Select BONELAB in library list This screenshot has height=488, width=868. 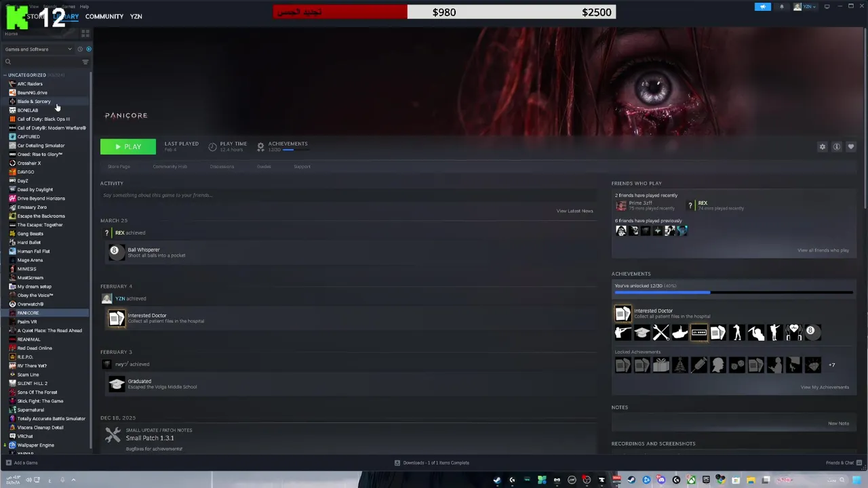click(x=27, y=110)
